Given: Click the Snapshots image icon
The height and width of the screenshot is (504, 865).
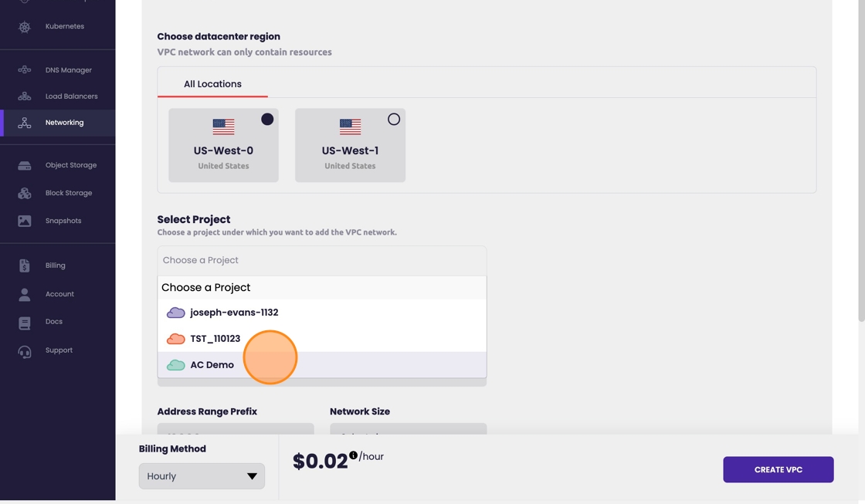Looking at the screenshot, I should tap(25, 221).
